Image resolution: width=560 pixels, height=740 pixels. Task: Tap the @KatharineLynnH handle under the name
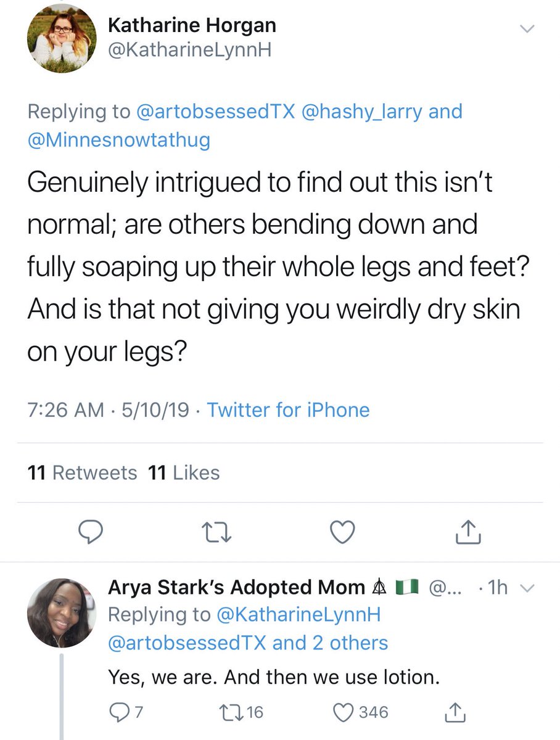pyautogui.click(x=190, y=52)
